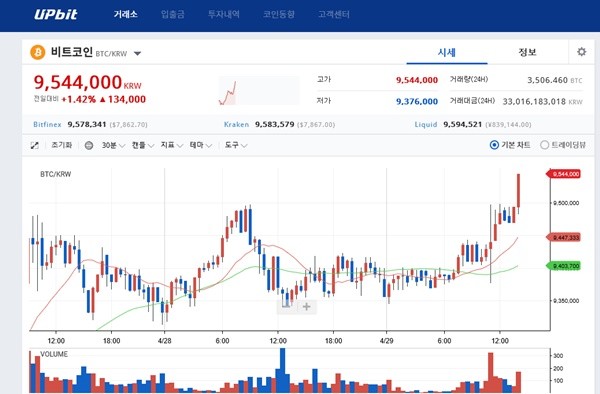Expand the 30분 interval dropdown

(x=113, y=145)
